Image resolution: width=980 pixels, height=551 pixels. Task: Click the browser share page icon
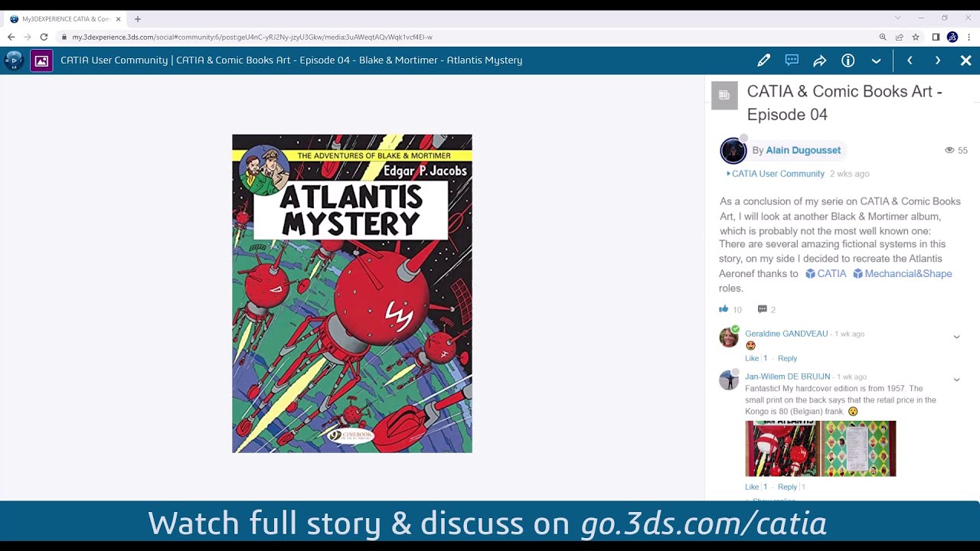pos(899,37)
